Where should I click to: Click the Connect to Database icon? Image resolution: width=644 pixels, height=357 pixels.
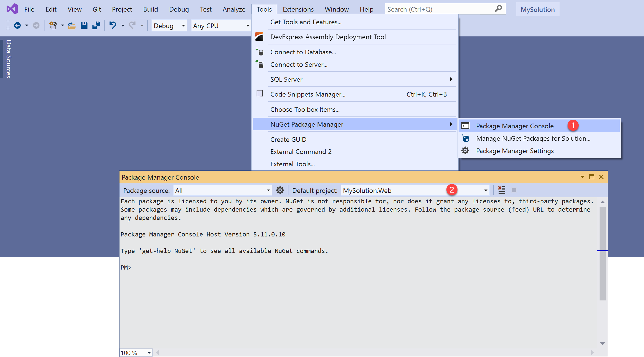(x=260, y=52)
